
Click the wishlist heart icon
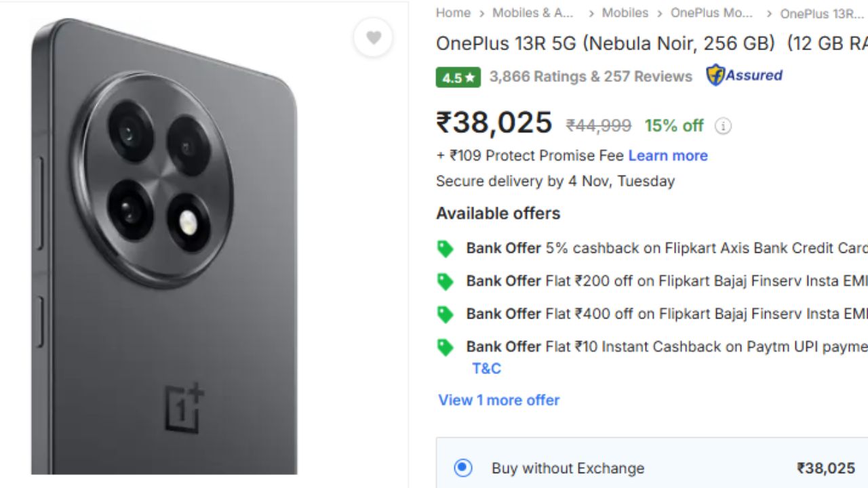coord(374,38)
